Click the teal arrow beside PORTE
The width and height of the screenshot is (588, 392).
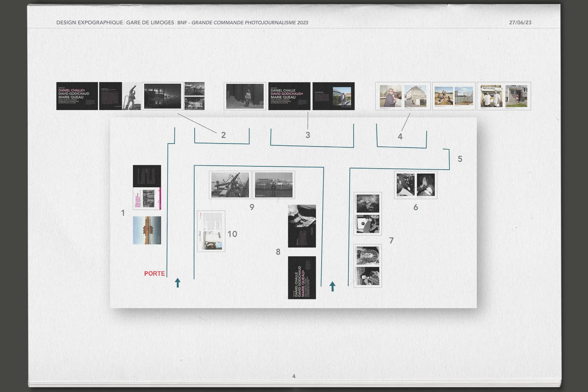tap(178, 283)
